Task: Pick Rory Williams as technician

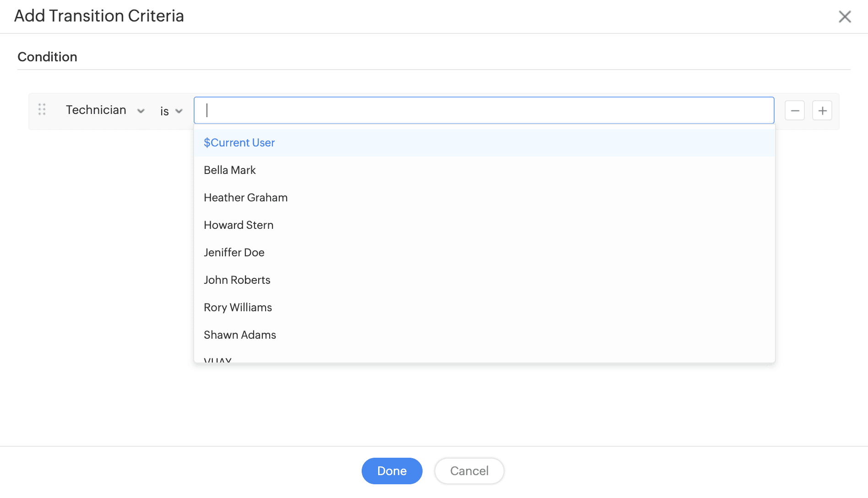Action: point(238,308)
